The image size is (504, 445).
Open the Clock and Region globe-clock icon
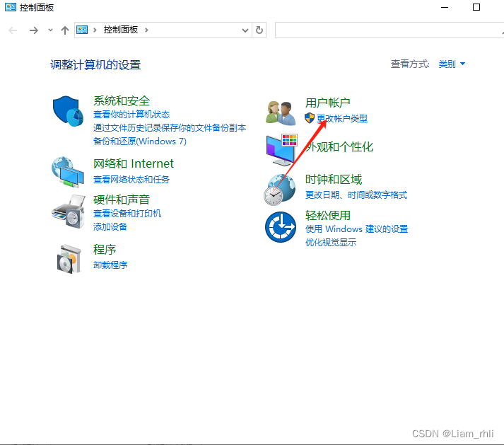click(x=279, y=190)
